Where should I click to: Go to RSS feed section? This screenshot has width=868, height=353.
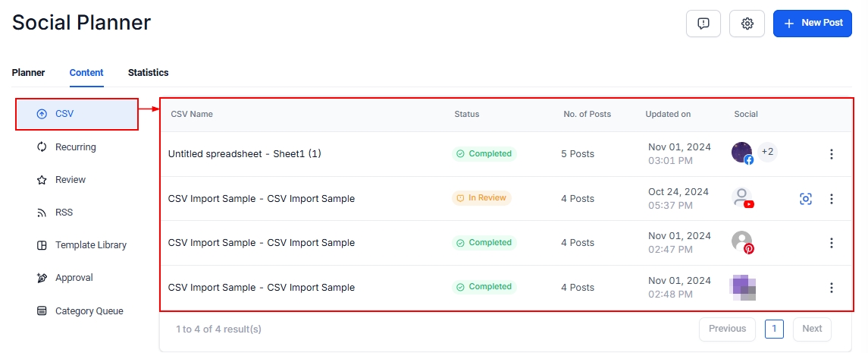(64, 213)
